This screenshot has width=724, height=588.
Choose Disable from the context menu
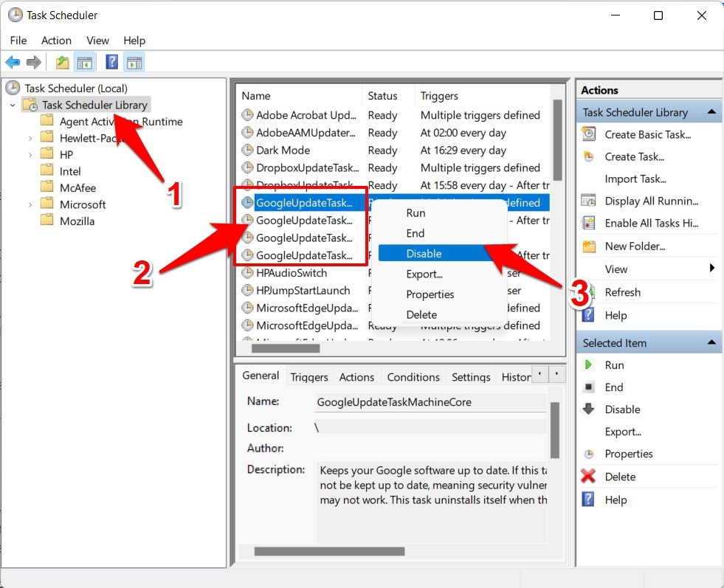(424, 253)
